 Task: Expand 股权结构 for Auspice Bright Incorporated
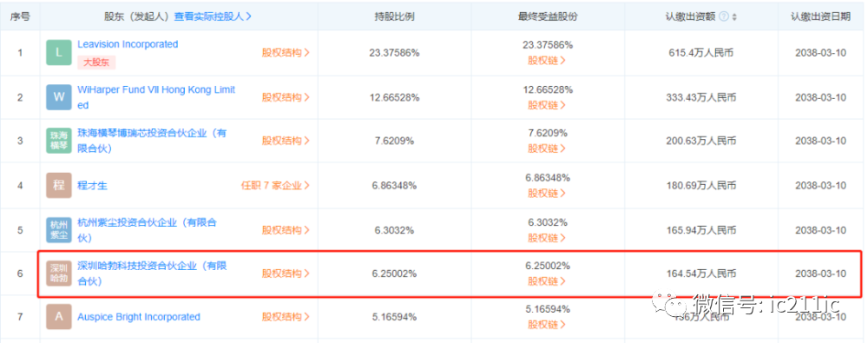coord(286,317)
